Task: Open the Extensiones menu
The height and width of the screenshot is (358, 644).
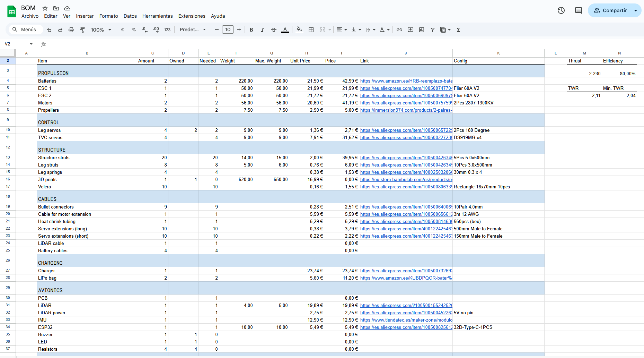Action: [x=192, y=16]
